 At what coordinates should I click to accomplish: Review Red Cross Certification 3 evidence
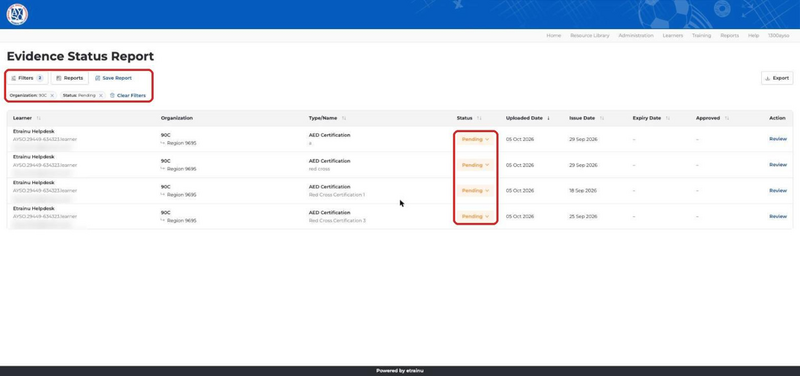click(778, 216)
